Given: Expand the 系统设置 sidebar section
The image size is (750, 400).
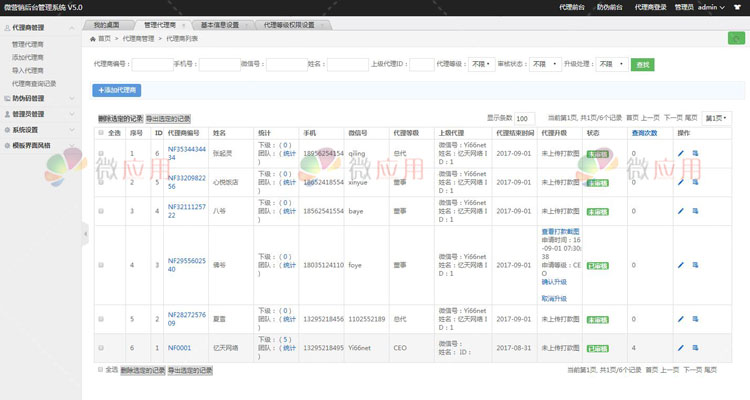Looking at the screenshot, I should [x=40, y=130].
